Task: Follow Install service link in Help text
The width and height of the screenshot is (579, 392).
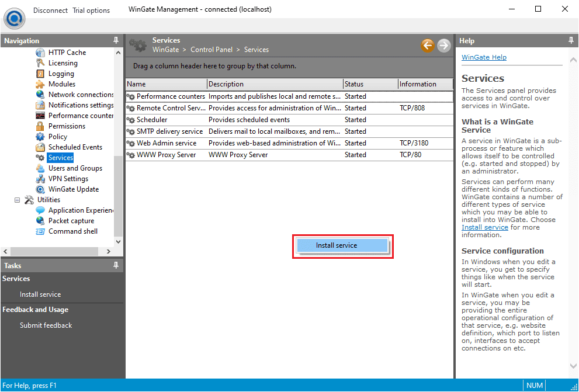Action: (x=485, y=227)
